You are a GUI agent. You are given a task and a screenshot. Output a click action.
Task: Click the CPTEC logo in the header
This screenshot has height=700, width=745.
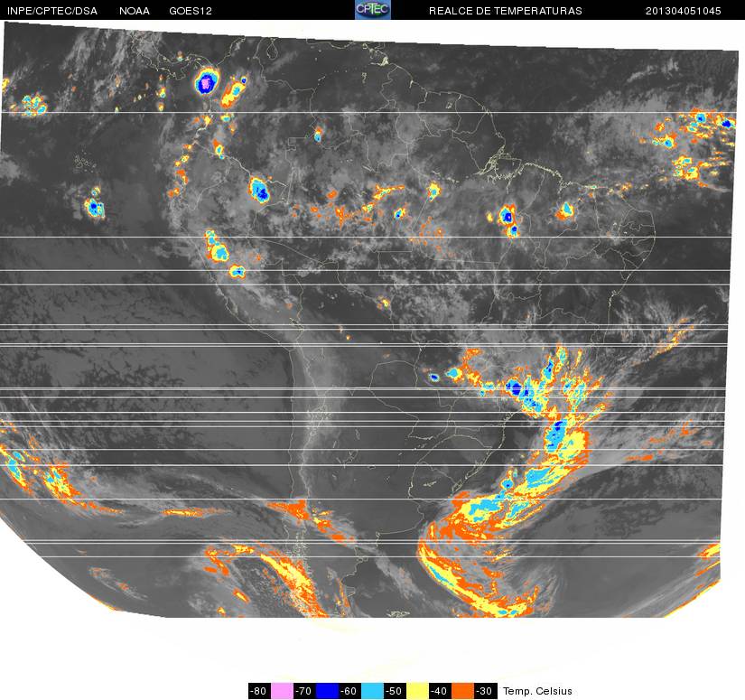pyautogui.click(x=372, y=10)
